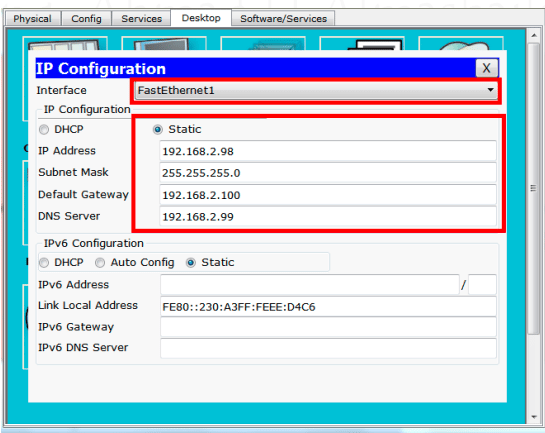Click the IPv6 prefix length field
This screenshot has height=433, width=545.
(x=482, y=285)
